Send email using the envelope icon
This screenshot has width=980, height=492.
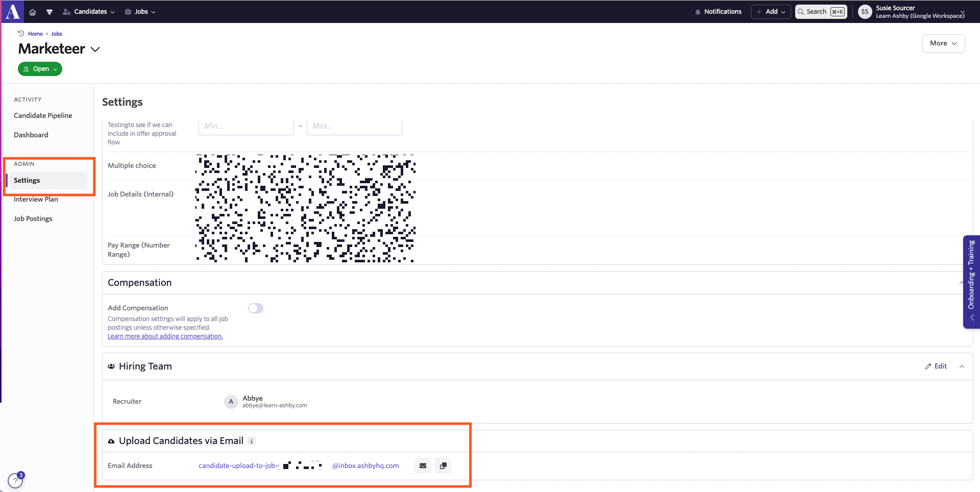(x=423, y=465)
